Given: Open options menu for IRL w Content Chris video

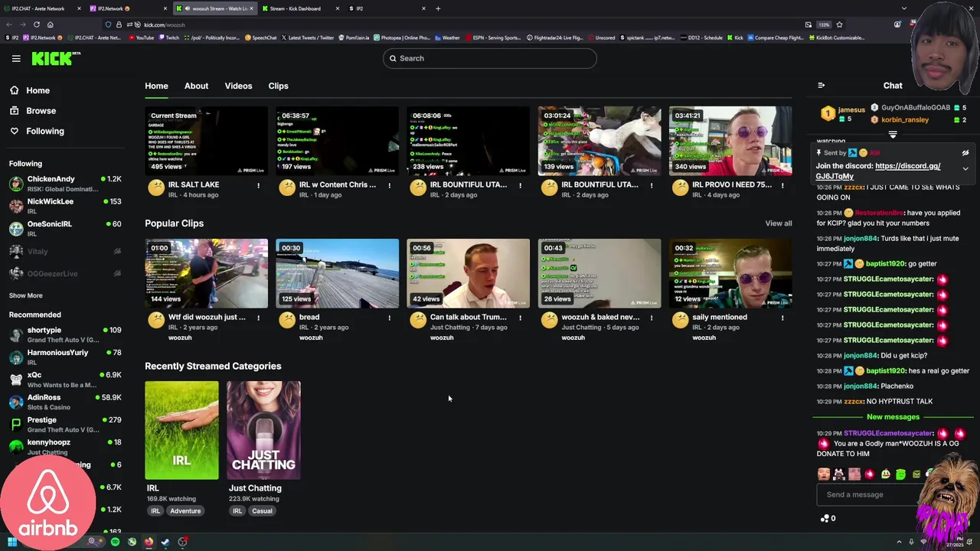Looking at the screenshot, I should [x=389, y=185].
